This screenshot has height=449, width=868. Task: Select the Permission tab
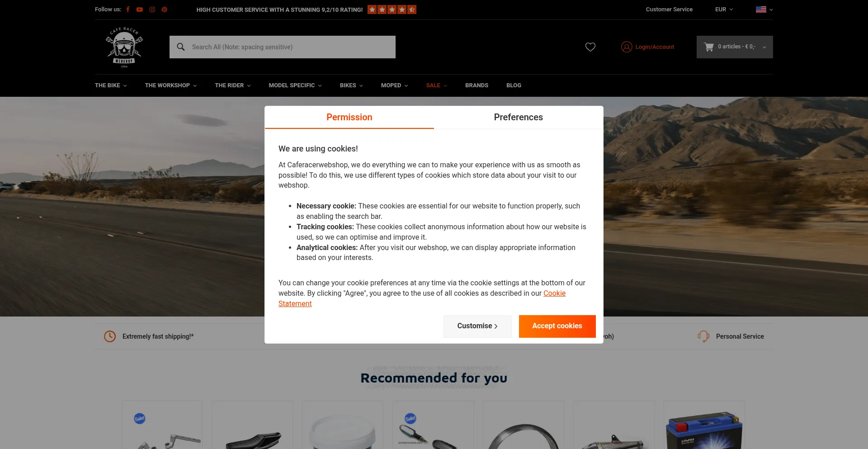point(349,118)
